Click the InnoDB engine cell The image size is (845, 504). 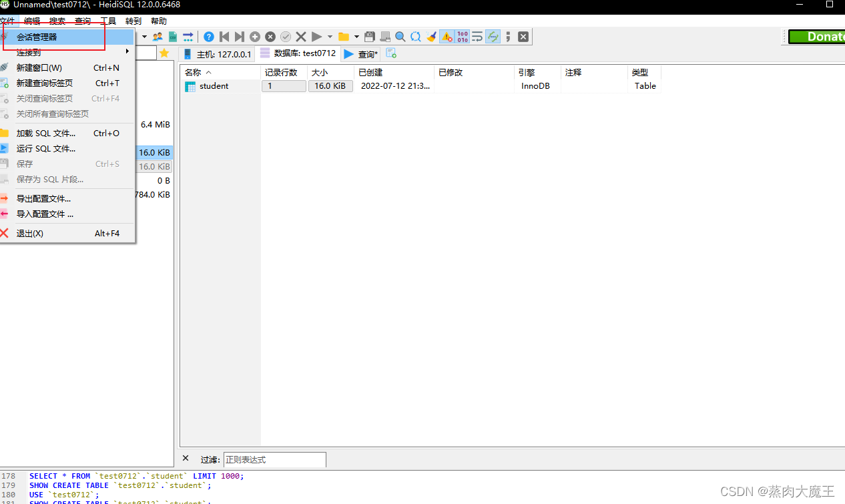tap(536, 85)
